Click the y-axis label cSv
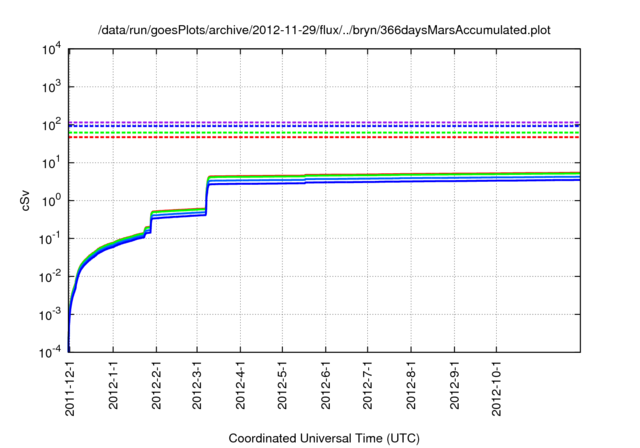The image size is (640, 448). coord(25,200)
